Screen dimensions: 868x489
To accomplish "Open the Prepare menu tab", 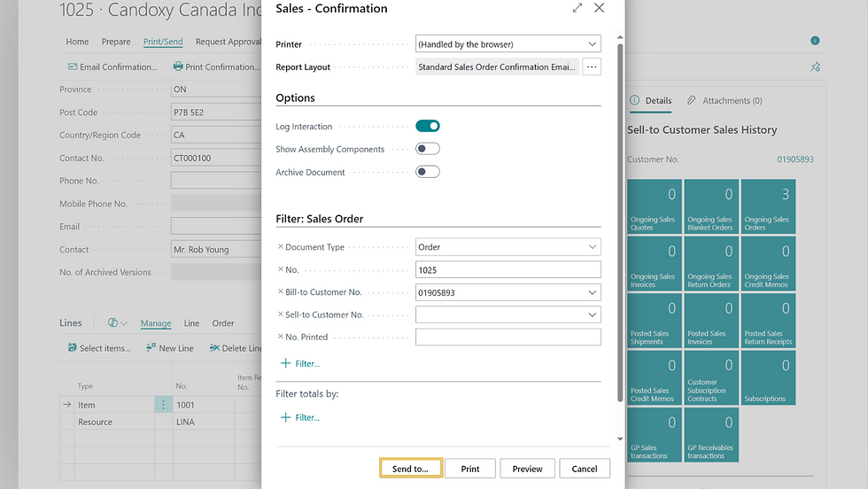I will (116, 42).
